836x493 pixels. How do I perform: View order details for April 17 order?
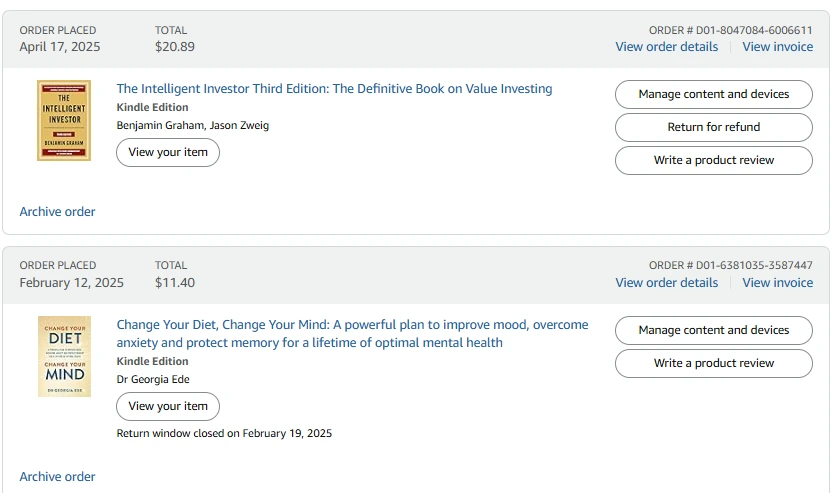(x=666, y=47)
